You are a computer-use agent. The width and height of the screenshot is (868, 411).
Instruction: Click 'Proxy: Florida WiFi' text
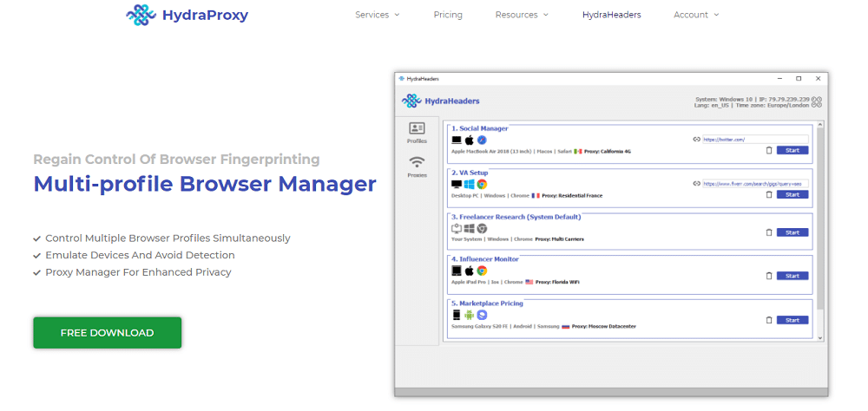[557, 282]
